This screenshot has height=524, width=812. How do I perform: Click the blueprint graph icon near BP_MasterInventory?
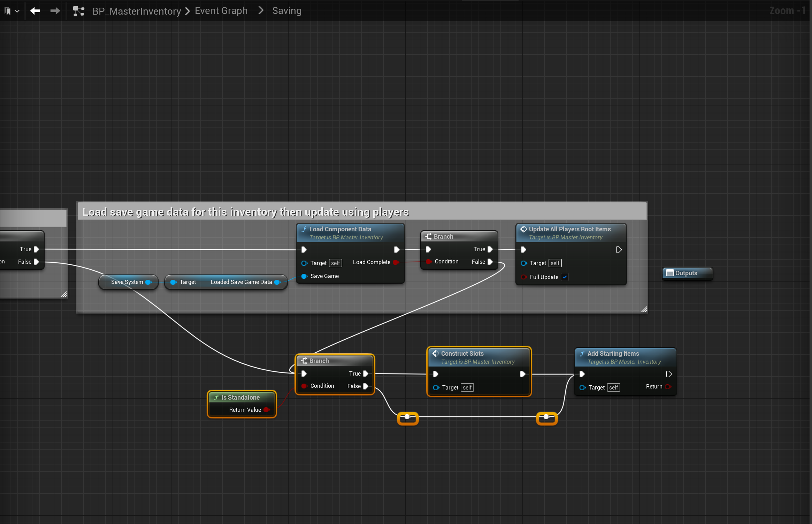pyautogui.click(x=79, y=11)
